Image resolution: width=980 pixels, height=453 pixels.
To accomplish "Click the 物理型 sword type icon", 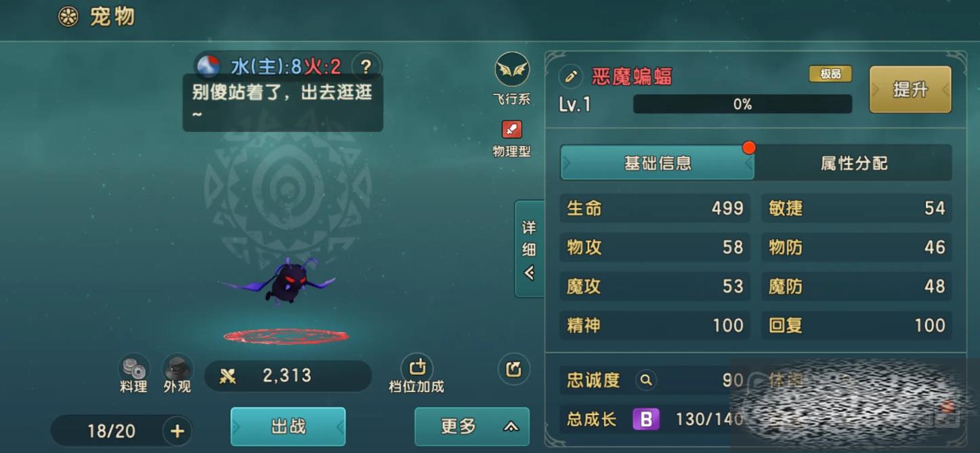I will coord(511,129).
